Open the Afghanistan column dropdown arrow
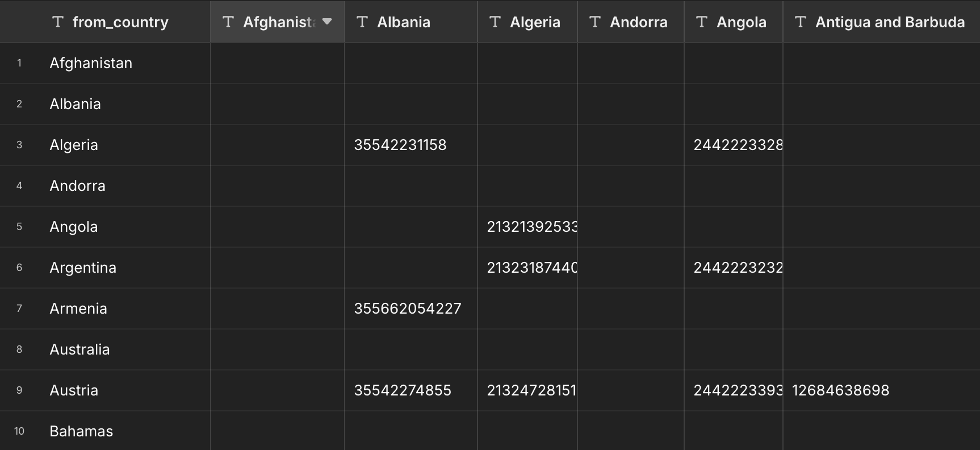The width and height of the screenshot is (980, 450). click(x=327, y=22)
